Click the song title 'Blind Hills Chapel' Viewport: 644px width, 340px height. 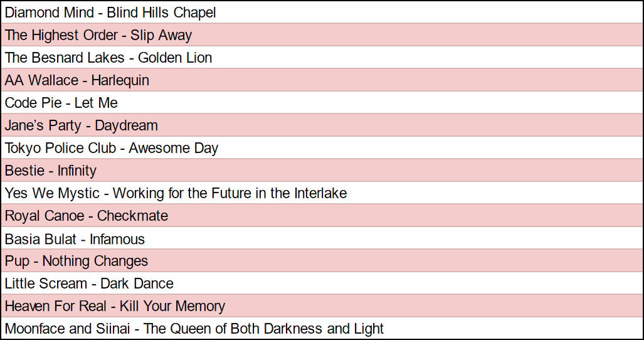pyautogui.click(x=161, y=13)
